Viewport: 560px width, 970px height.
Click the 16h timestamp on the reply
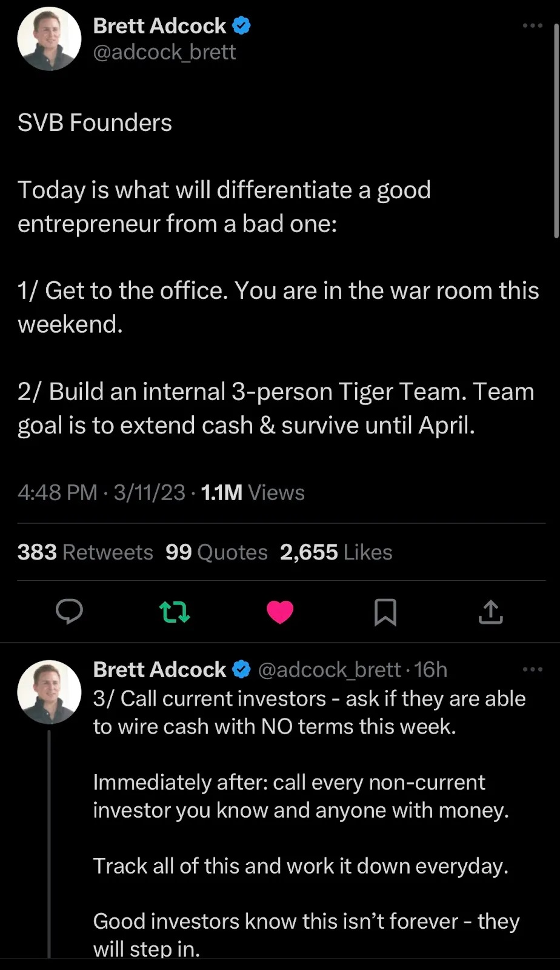tap(431, 670)
